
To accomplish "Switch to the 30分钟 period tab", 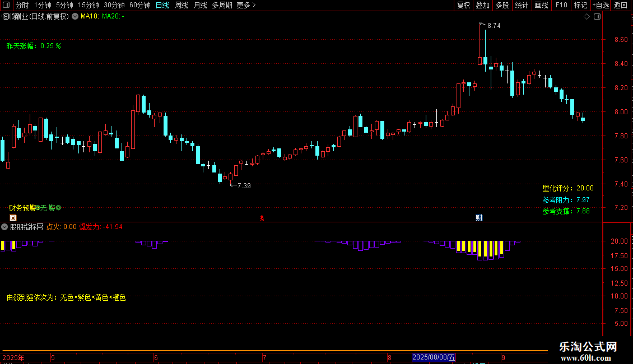I will pos(114,5).
